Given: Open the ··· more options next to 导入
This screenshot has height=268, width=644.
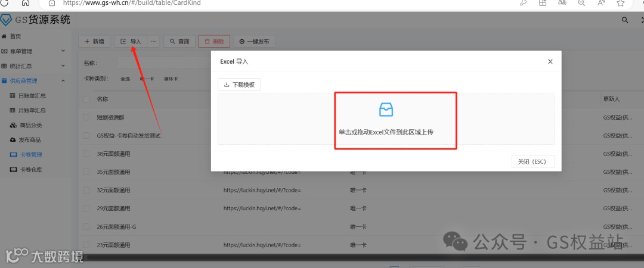Looking at the screenshot, I should (153, 42).
